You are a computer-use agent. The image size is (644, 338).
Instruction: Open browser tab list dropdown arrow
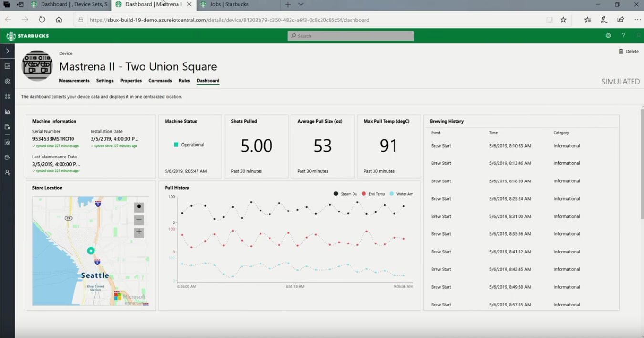tap(301, 5)
